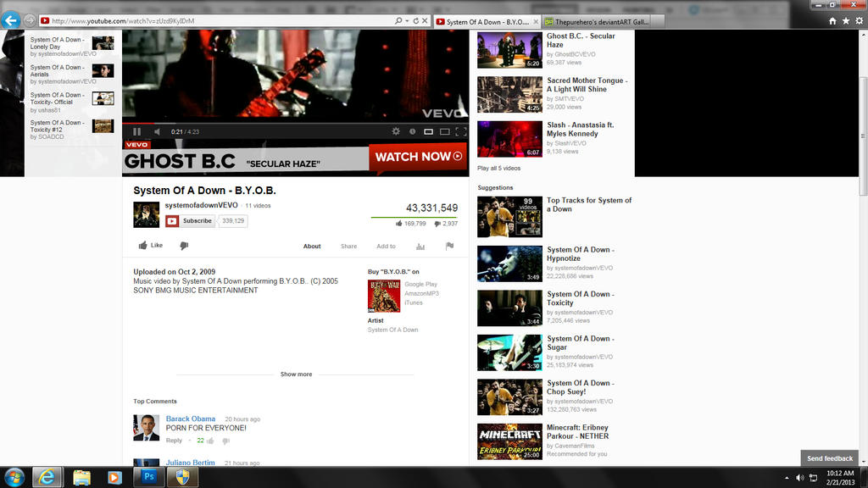Flag the video as inappropriate
Image resolution: width=868 pixels, height=488 pixels.
coord(449,247)
